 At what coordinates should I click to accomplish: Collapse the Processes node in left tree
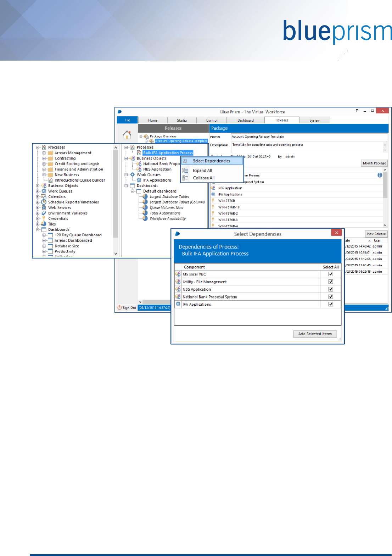point(38,148)
